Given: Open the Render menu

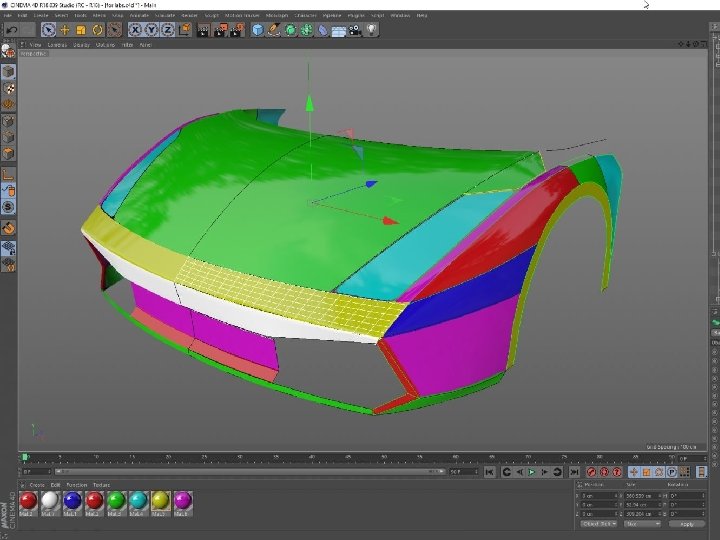Looking at the screenshot, I should tap(189, 15).
